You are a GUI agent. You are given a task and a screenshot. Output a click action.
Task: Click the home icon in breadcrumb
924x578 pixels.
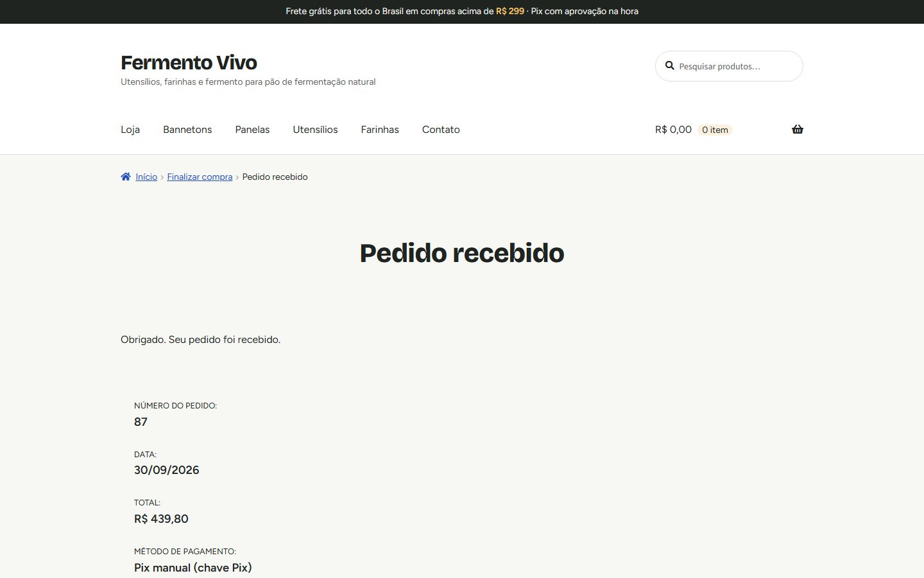click(126, 177)
